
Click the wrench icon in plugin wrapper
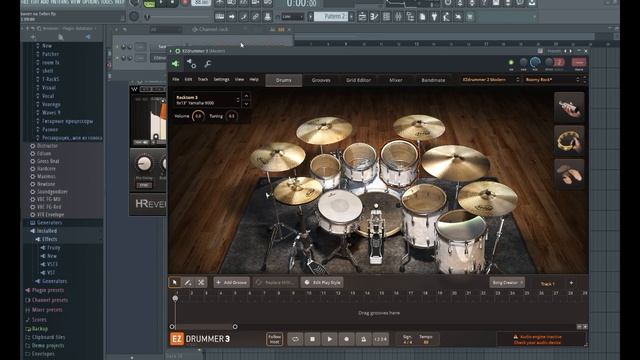click(208, 64)
